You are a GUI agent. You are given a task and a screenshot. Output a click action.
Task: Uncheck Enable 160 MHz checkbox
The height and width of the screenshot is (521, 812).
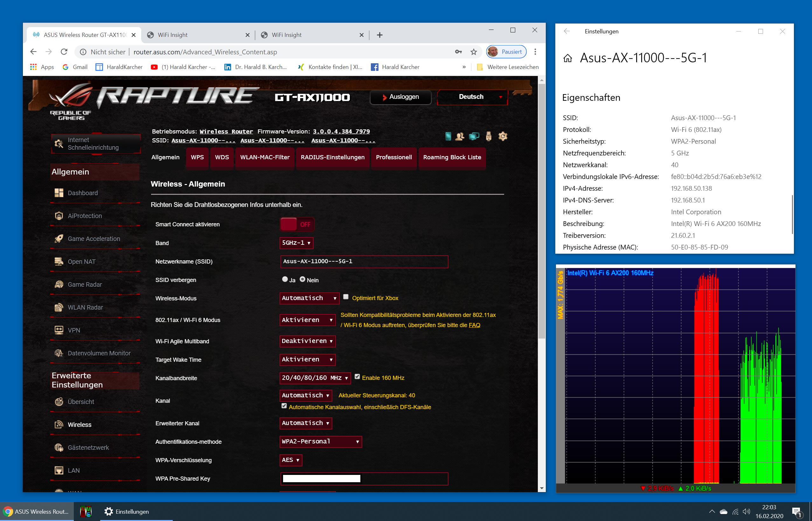tap(357, 377)
